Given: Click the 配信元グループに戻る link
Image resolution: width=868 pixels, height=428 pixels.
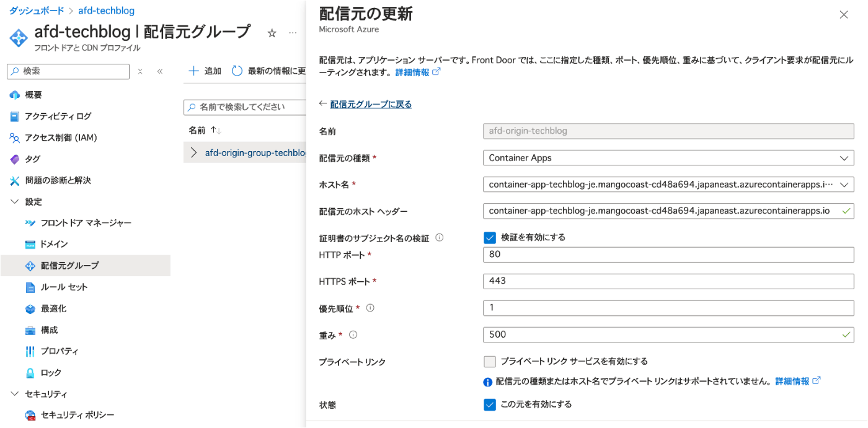Looking at the screenshot, I should (x=371, y=104).
